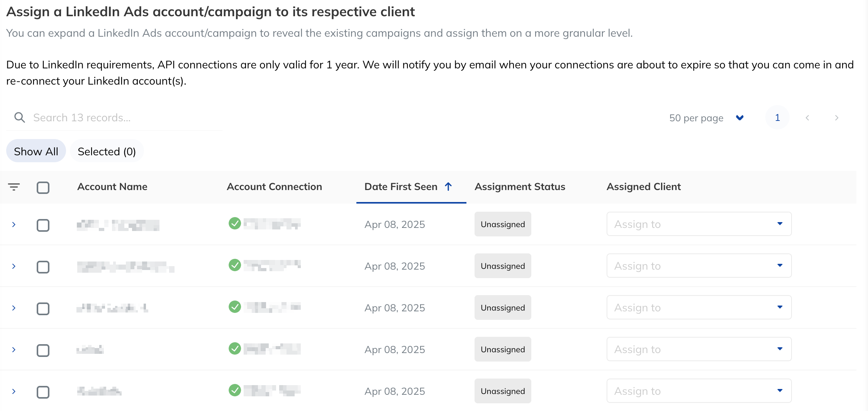
Task: Select page number 1
Action: (x=777, y=117)
